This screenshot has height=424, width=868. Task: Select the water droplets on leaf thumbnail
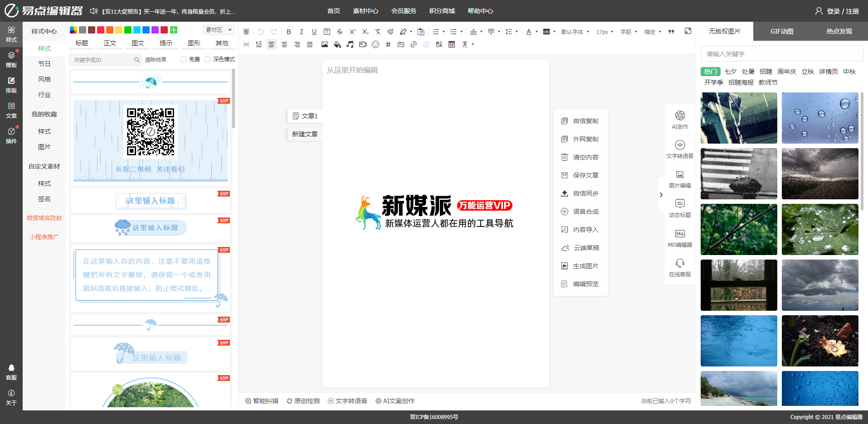[820, 229]
